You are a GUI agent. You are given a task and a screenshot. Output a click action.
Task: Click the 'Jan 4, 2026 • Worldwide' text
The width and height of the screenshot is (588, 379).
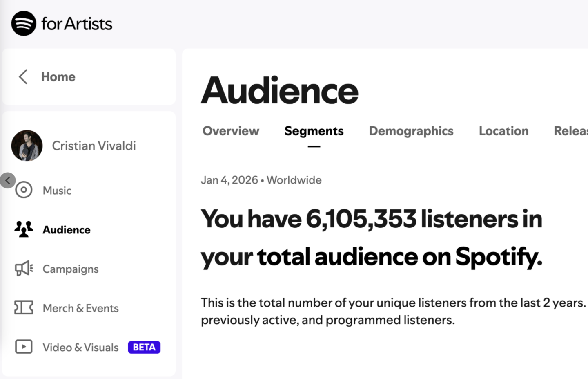(261, 180)
